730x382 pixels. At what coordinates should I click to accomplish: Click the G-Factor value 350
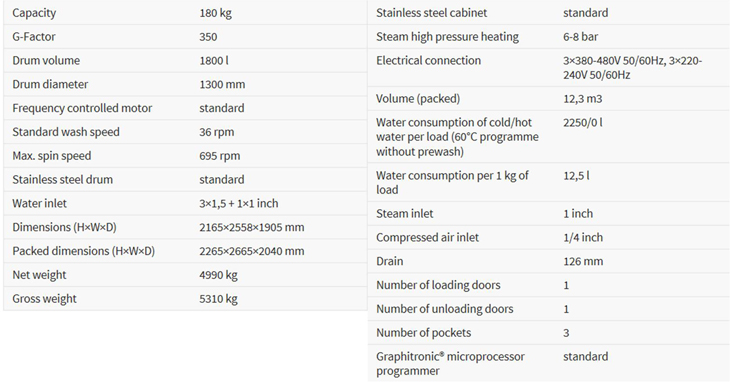pyautogui.click(x=208, y=37)
